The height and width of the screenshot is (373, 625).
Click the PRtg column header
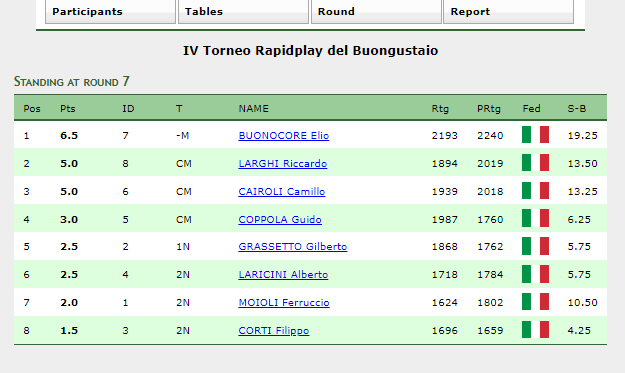(489, 108)
